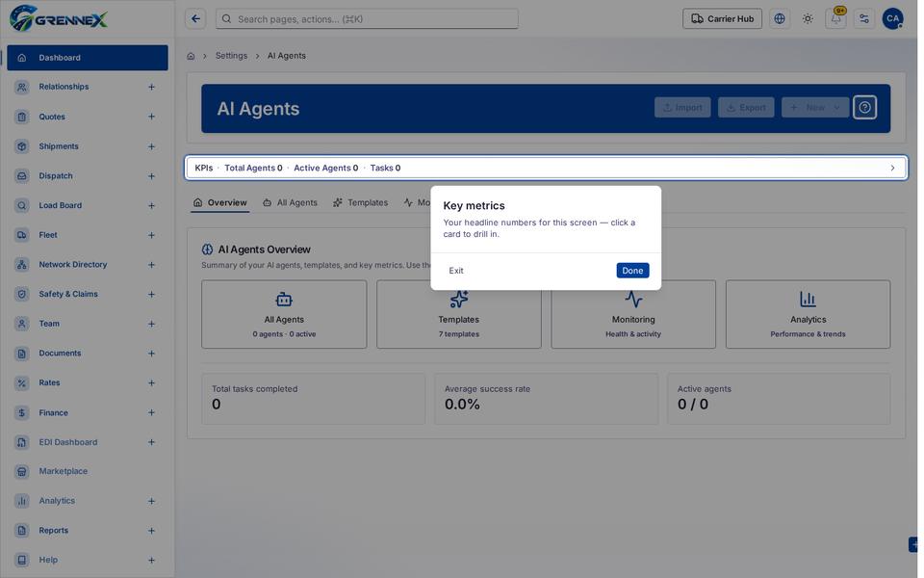Screen dimensions: 924x578
Task: Expand the Reports sidebar section
Action: tap(151, 531)
